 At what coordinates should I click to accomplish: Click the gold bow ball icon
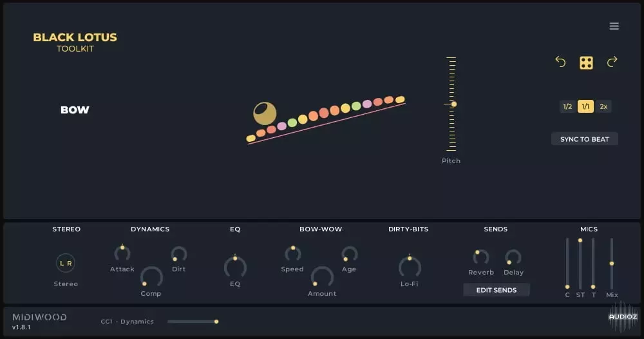[x=264, y=113]
